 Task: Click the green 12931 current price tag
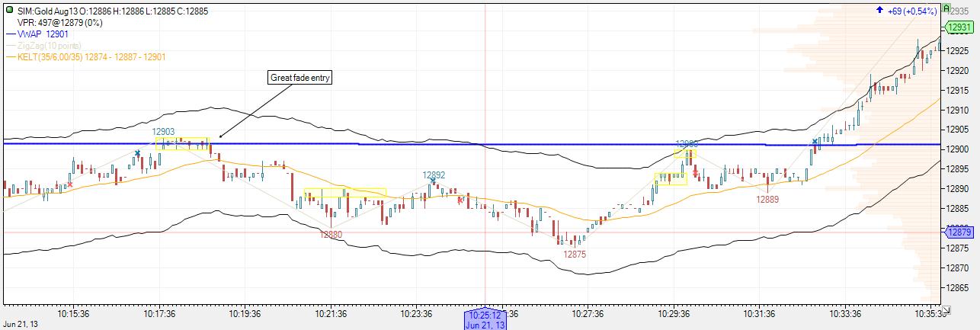coord(959,27)
